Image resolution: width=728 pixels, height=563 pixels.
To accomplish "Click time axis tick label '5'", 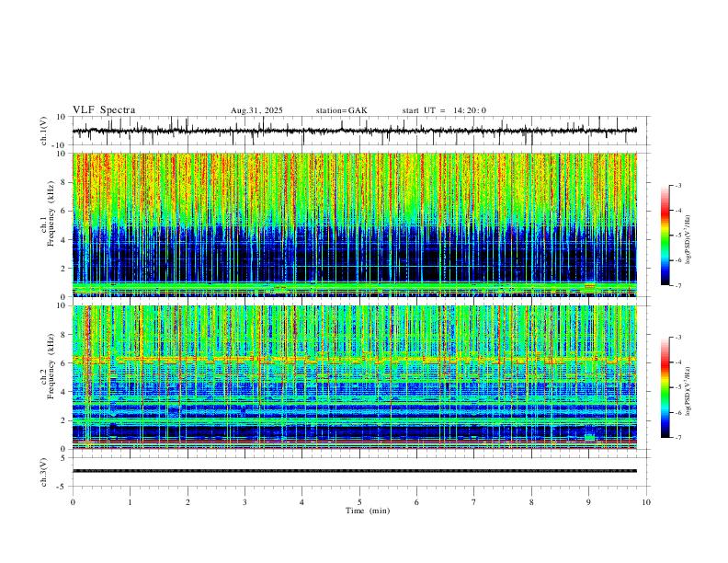I will (x=359, y=502).
